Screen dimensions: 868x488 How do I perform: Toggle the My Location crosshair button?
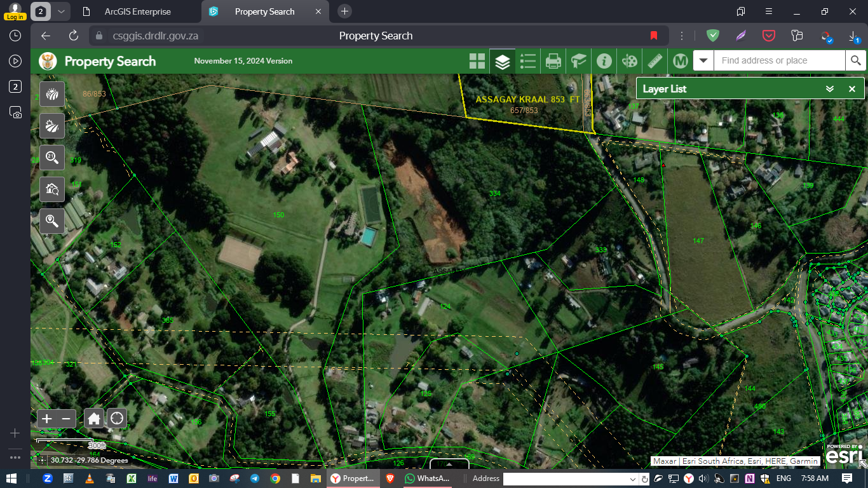pyautogui.click(x=116, y=418)
